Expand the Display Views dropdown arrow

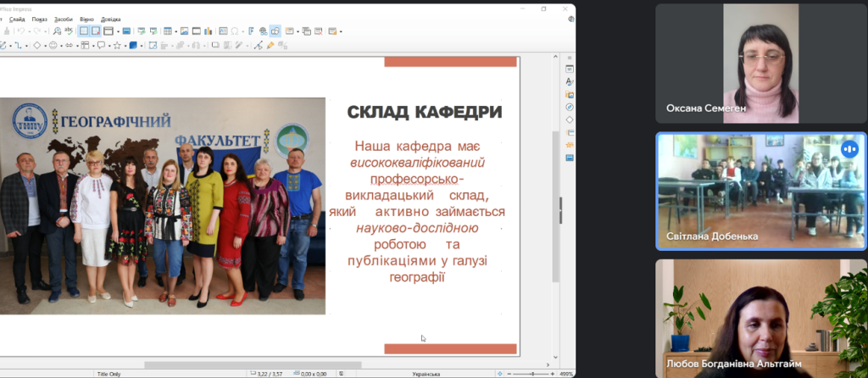(x=118, y=31)
